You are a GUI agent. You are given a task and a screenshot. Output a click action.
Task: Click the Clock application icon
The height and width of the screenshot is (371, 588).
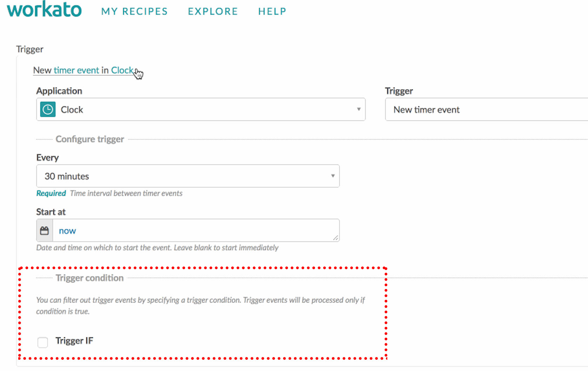48,109
